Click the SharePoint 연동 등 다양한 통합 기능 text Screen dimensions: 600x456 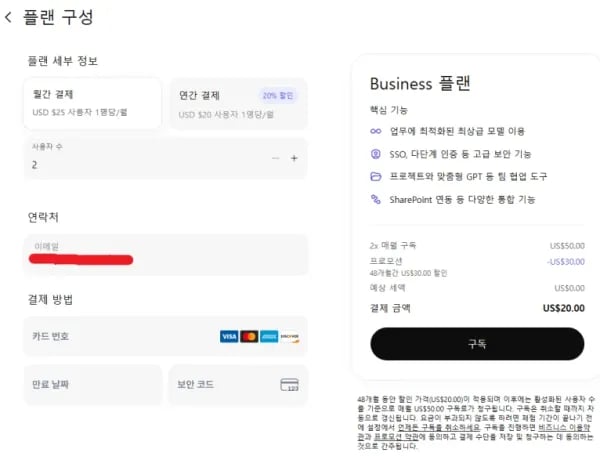point(462,199)
